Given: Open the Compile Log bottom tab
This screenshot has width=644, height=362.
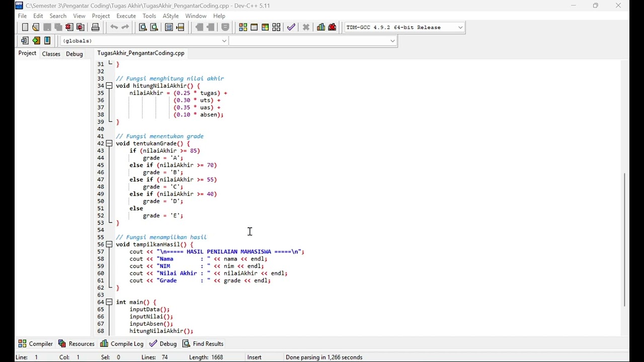Looking at the screenshot, I should [x=122, y=344].
